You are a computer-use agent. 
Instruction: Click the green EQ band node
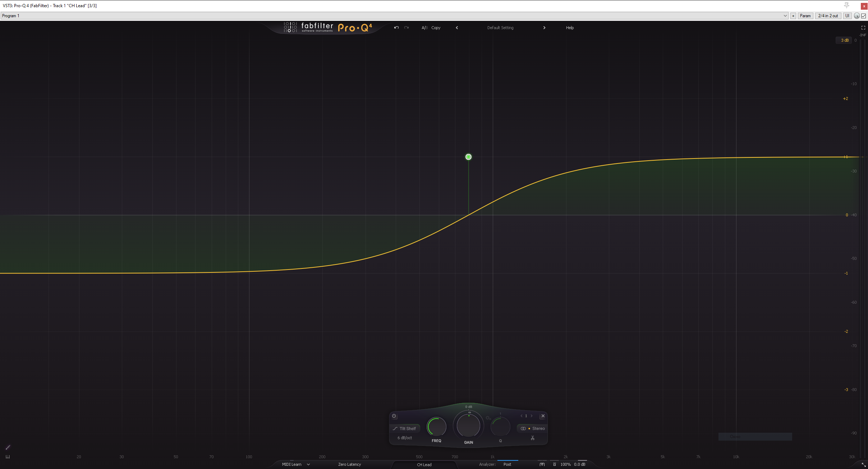[468, 157]
